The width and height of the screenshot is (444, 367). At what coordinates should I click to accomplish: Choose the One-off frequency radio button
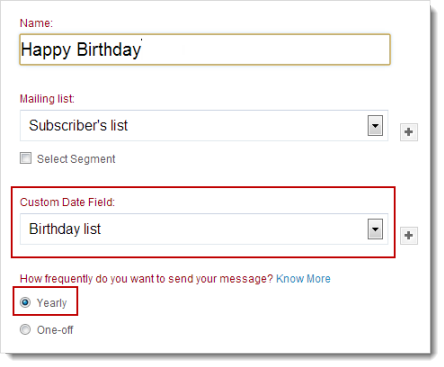pyautogui.click(x=25, y=330)
